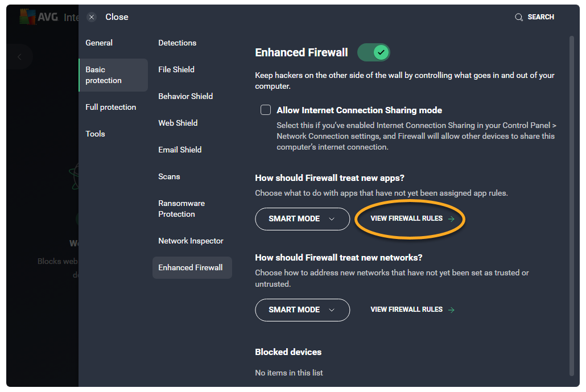The height and width of the screenshot is (392, 586).
Task: Switch to Full protection tab
Action: [111, 107]
